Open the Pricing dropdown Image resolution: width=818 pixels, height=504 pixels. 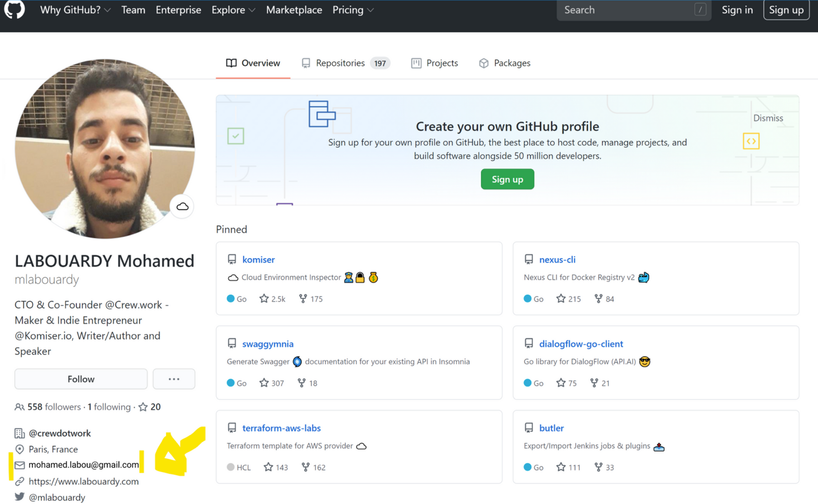[x=353, y=10]
